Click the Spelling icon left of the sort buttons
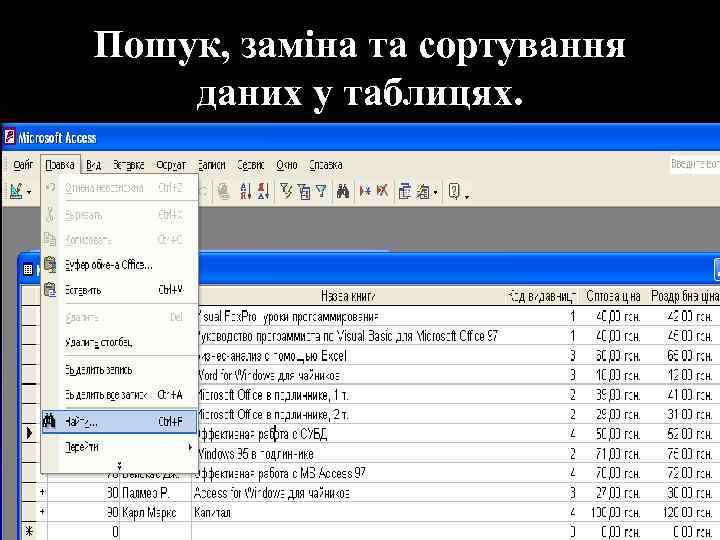 224,191
